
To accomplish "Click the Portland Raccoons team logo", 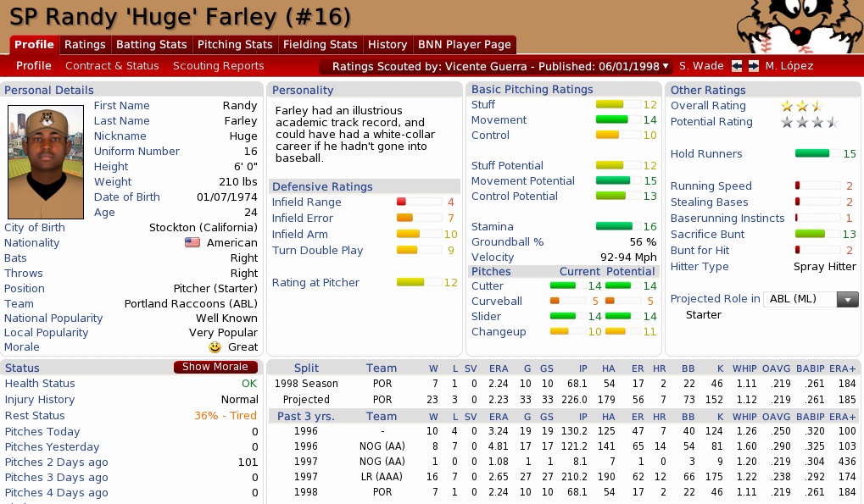I will click(x=798, y=25).
